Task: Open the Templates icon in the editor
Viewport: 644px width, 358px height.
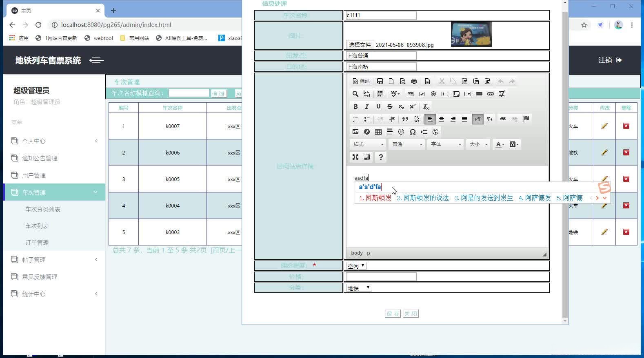Action: pos(427,81)
